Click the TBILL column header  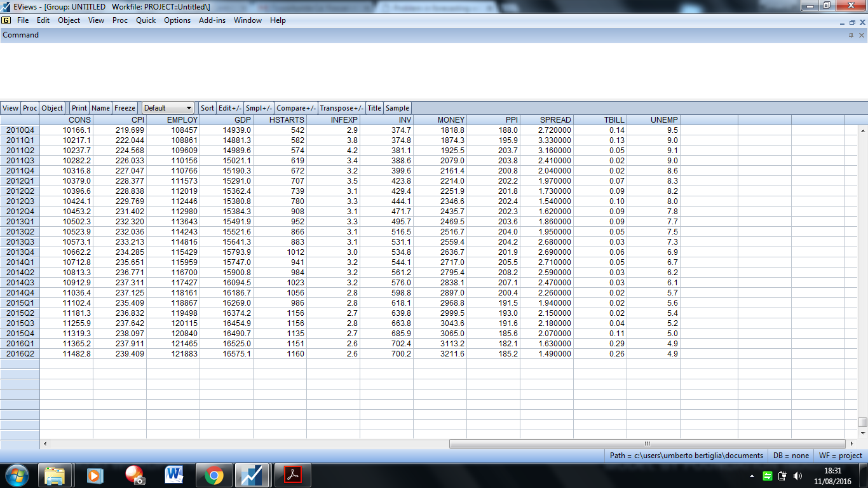600,120
